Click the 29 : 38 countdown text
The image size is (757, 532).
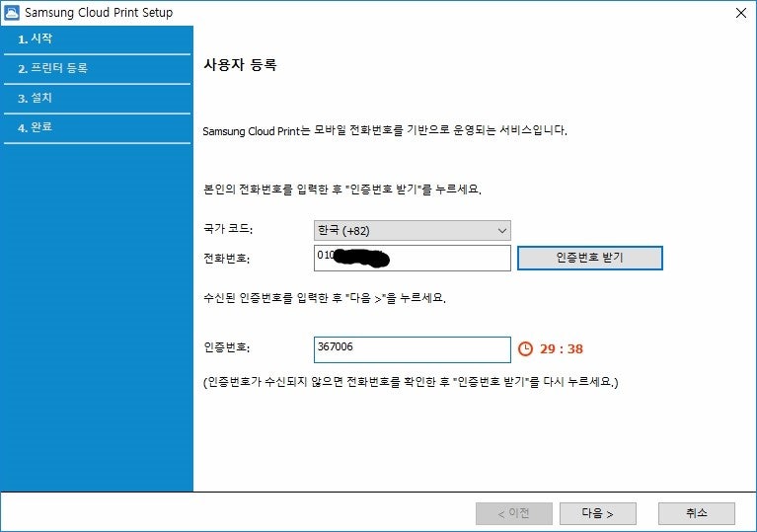[561, 349]
